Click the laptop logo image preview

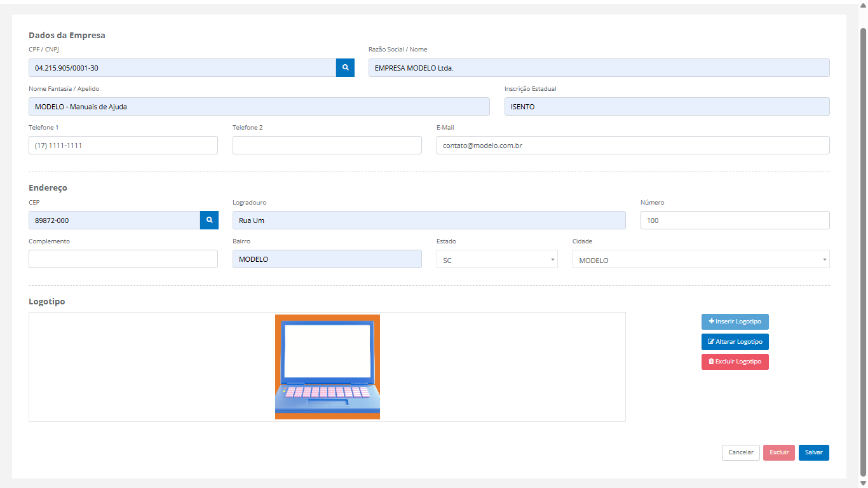pyautogui.click(x=327, y=367)
